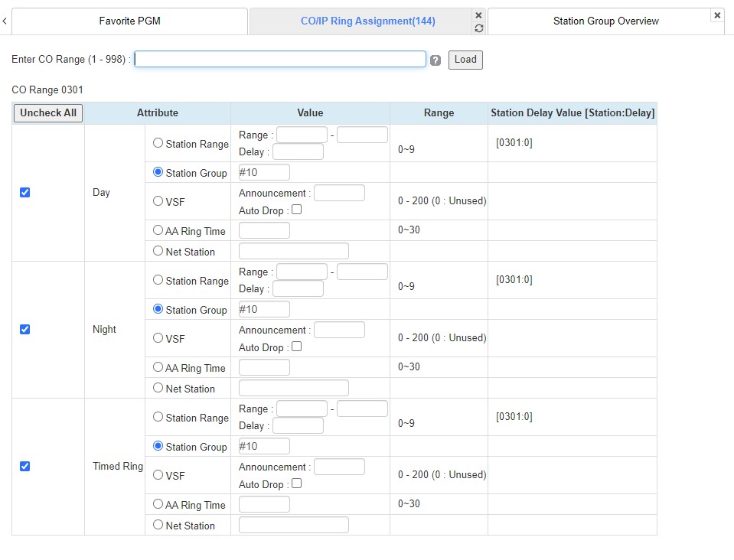This screenshot has width=734, height=560.
Task: Toggle the Timed Ring row checkbox
Action: 24,466
